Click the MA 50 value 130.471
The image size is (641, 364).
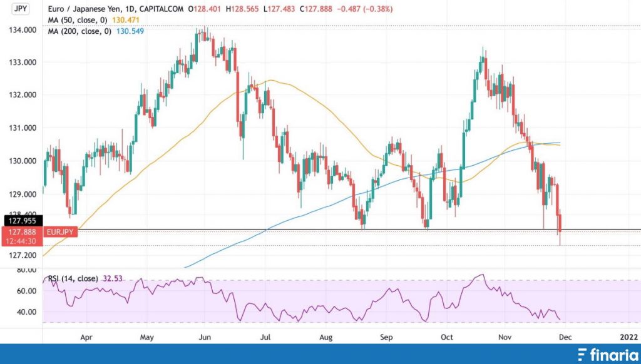pyautogui.click(x=126, y=20)
